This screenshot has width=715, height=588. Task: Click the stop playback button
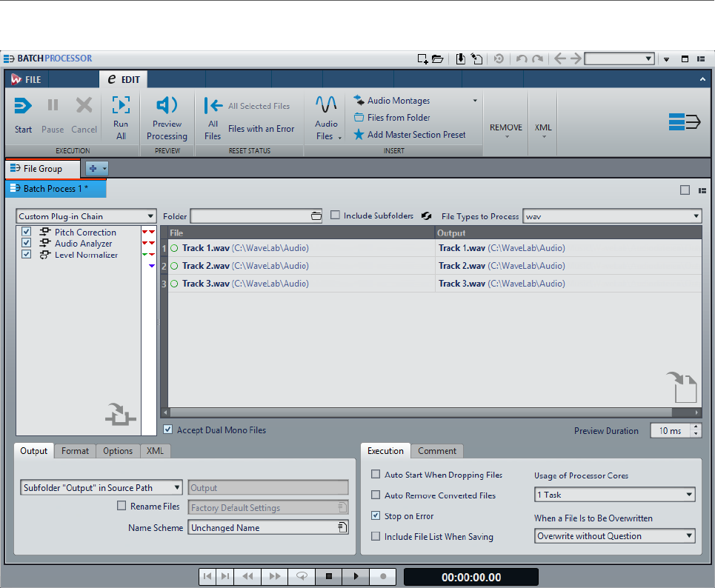329,577
